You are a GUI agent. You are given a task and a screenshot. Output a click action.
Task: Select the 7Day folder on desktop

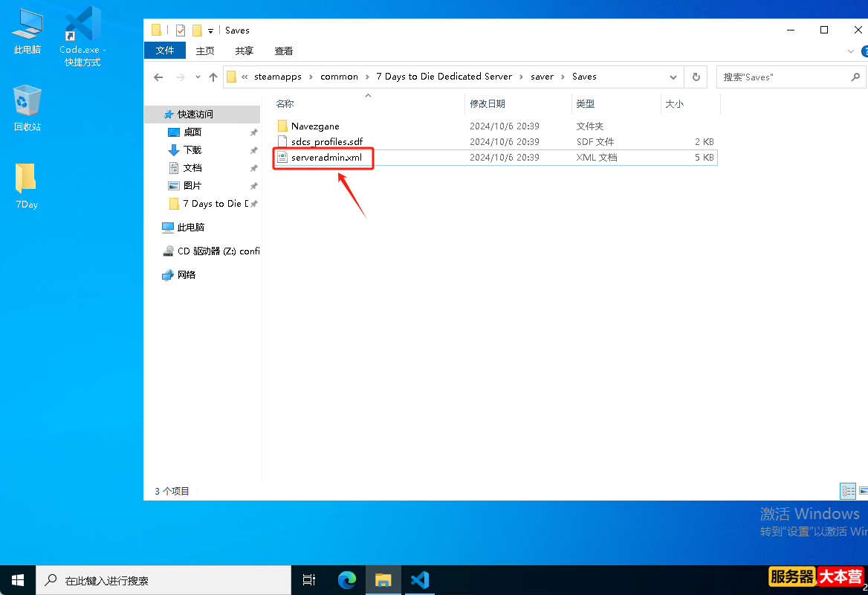27,186
